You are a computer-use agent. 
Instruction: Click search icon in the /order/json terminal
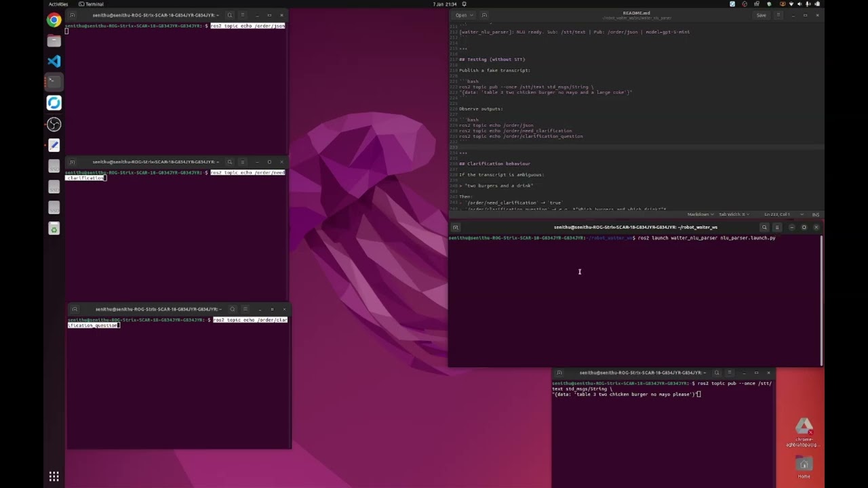coord(229,15)
